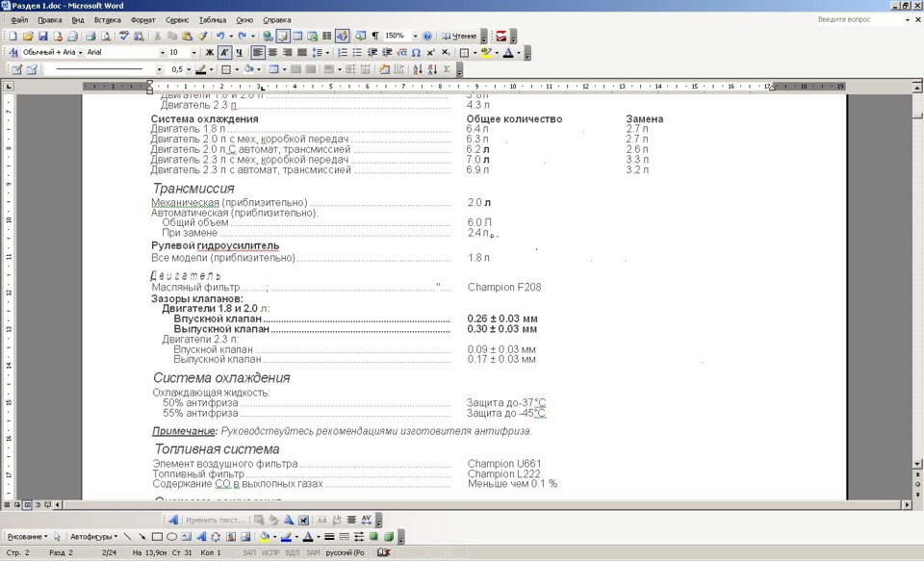924x561 pixels.
Task: Run the spelling check icon
Action: (x=124, y=36)
